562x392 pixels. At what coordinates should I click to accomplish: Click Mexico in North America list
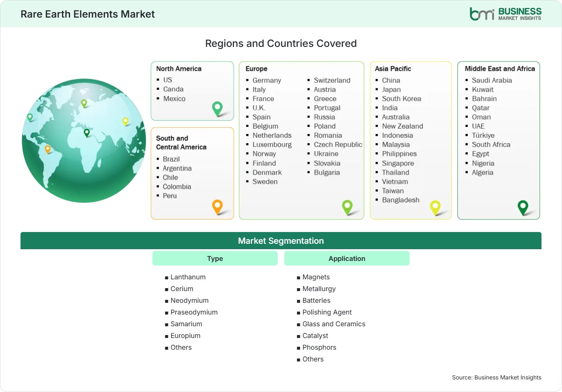pyautogui.click(x=174, y=99)
